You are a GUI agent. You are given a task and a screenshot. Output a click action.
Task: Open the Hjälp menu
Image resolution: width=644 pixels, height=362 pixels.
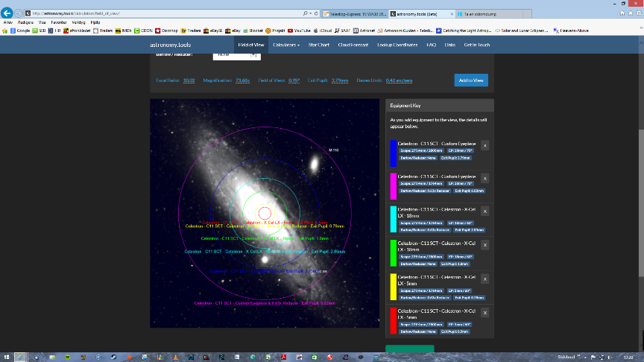click(95, 22)
